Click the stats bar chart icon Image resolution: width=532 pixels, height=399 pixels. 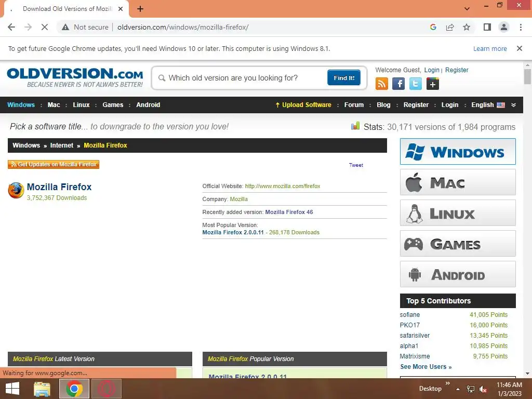355,126
